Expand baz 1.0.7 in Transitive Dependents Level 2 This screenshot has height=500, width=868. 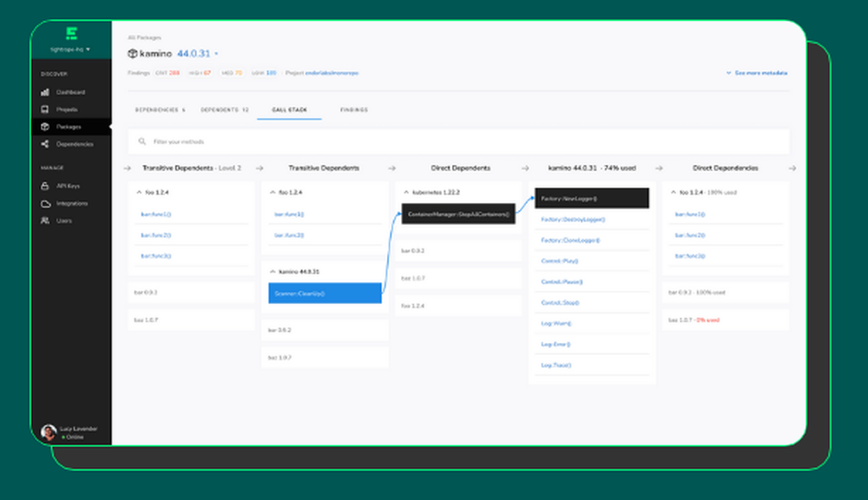pyautogui.click(x=191, y=320)
